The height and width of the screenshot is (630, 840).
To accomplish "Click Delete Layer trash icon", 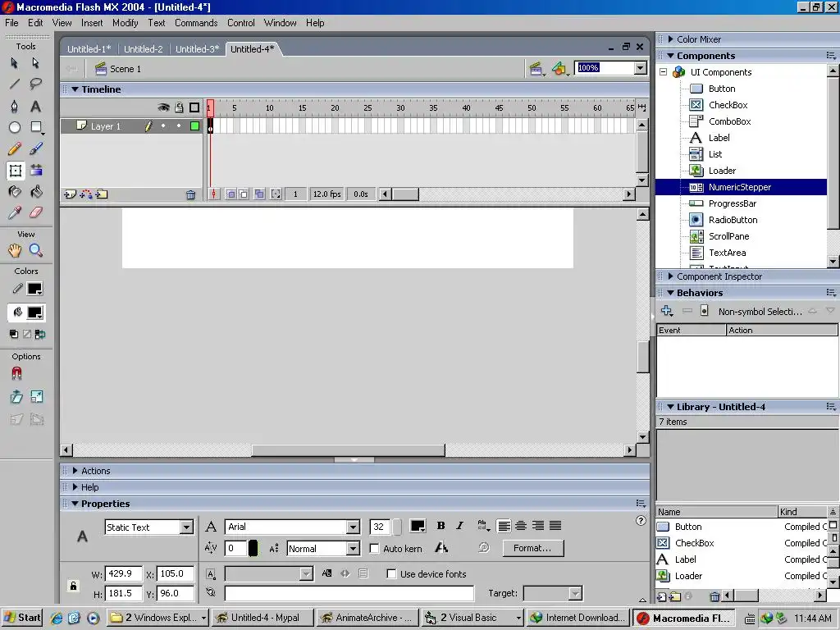I will [190, 195].
